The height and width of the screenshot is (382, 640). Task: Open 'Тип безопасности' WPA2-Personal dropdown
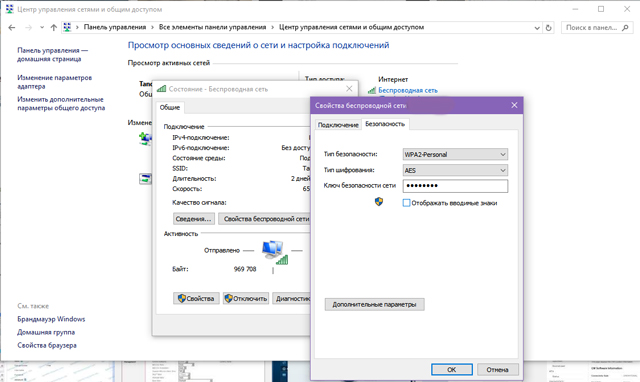click(x=455, y=154)
